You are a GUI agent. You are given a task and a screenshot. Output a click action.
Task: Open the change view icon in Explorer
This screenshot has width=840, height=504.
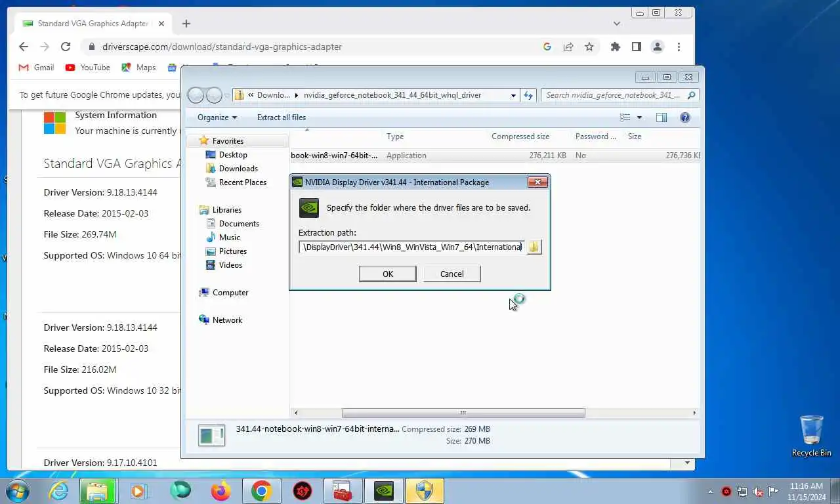[625, 117]
